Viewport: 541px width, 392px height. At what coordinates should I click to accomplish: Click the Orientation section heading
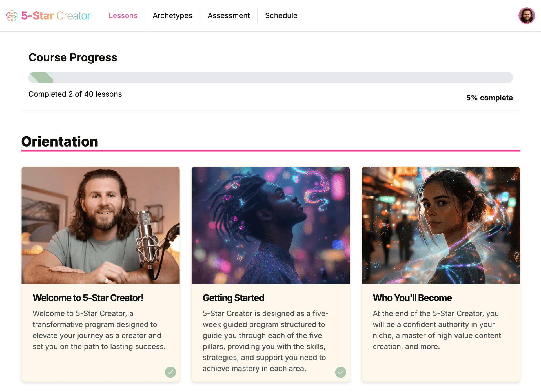click(x=60, y=141)
